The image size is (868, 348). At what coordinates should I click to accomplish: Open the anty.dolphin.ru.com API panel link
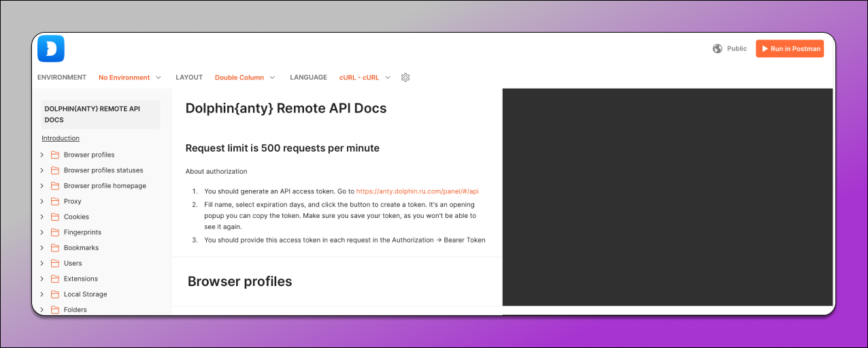[x=422, y=191]
